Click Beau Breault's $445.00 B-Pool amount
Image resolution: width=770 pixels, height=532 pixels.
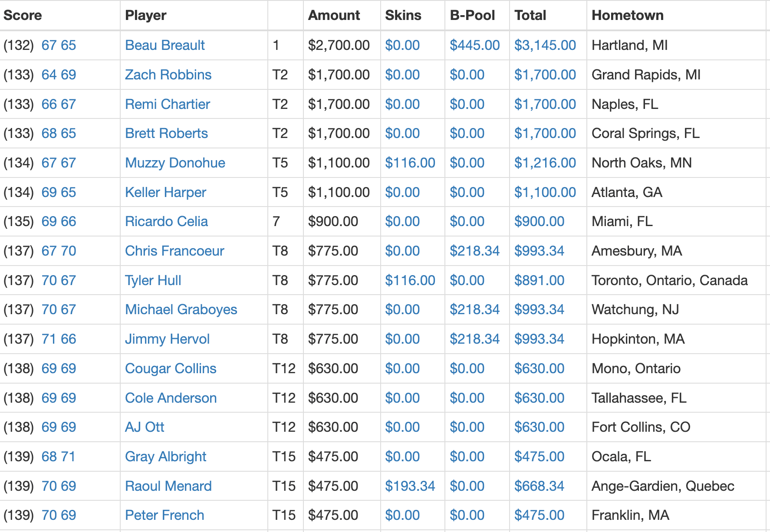point(474,45)
